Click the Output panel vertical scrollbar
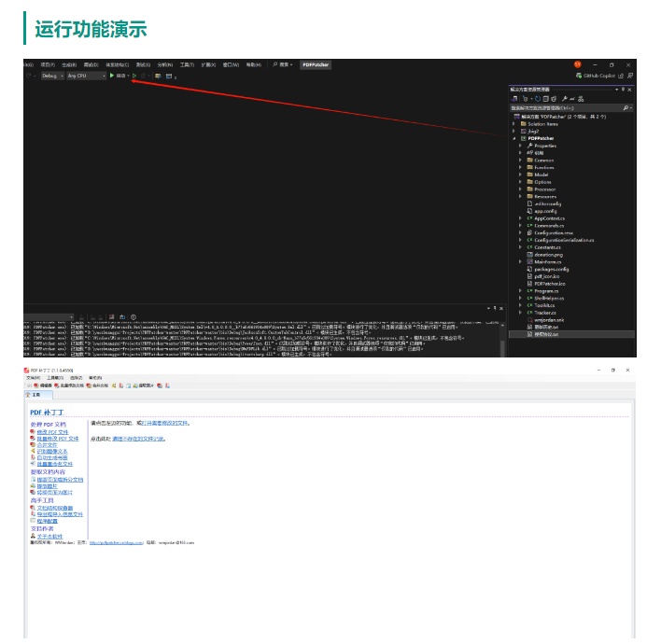 point(502,340)
